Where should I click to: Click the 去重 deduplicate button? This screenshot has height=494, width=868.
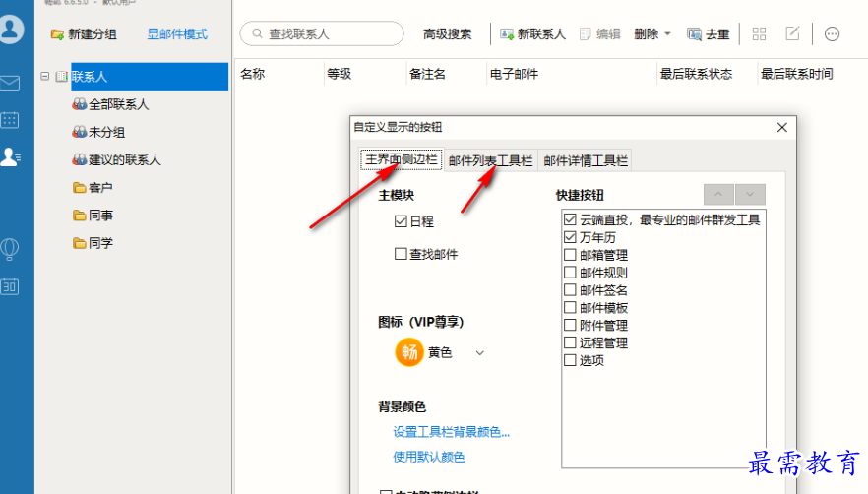click(x=709, y=34)
